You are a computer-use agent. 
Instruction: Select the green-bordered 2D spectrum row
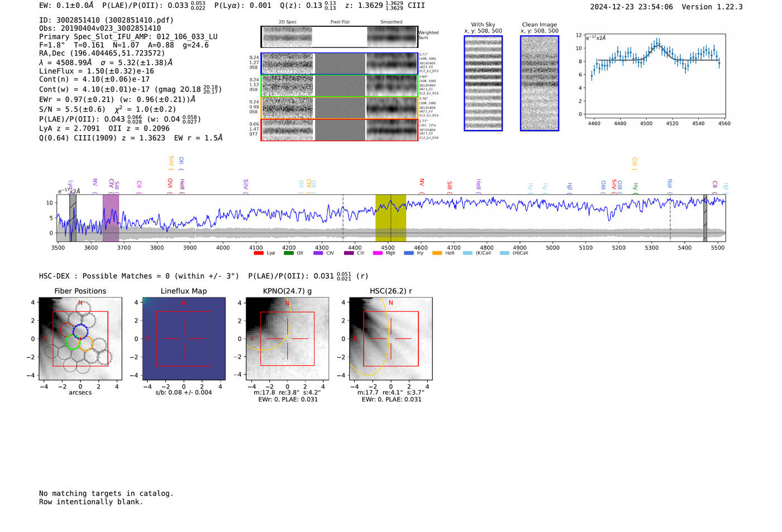click(340, 86)
